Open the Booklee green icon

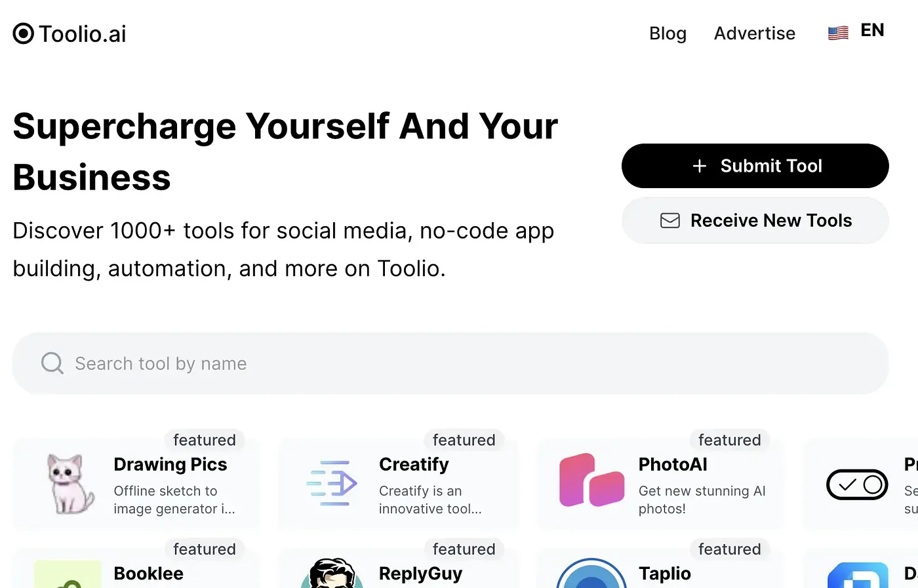(68, 574)
